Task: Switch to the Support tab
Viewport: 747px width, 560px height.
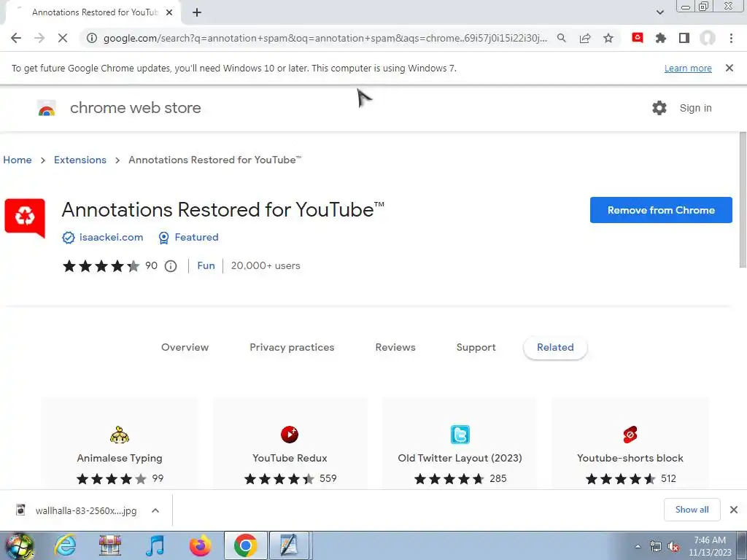Action: [x=476, y=347]
